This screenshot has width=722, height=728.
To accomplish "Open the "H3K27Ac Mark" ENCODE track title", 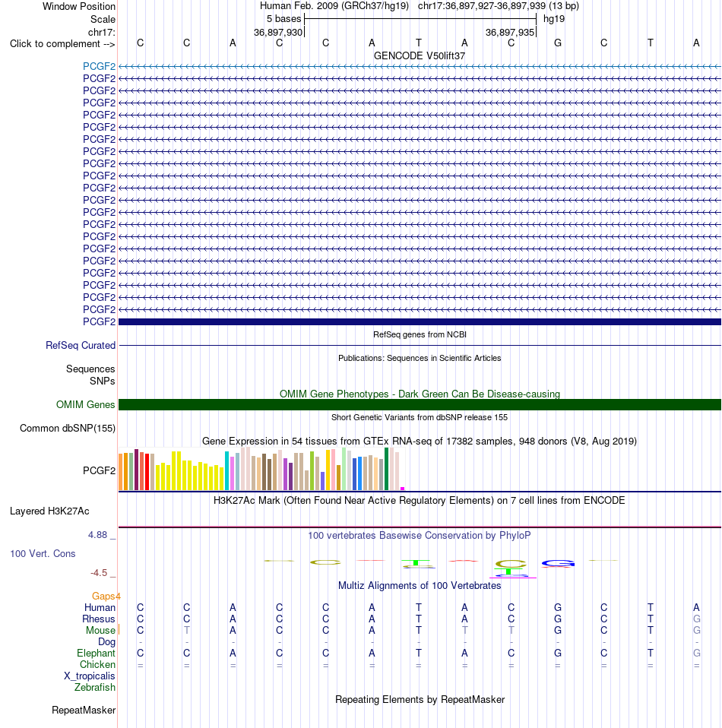I will (420, 501).
